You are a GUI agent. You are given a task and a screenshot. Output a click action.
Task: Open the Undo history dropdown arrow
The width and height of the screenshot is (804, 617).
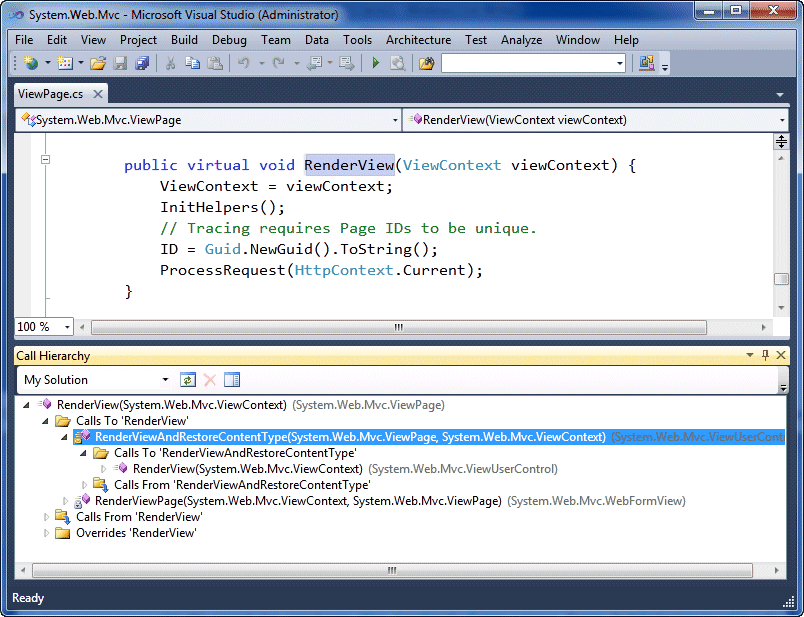click(262, 63)
